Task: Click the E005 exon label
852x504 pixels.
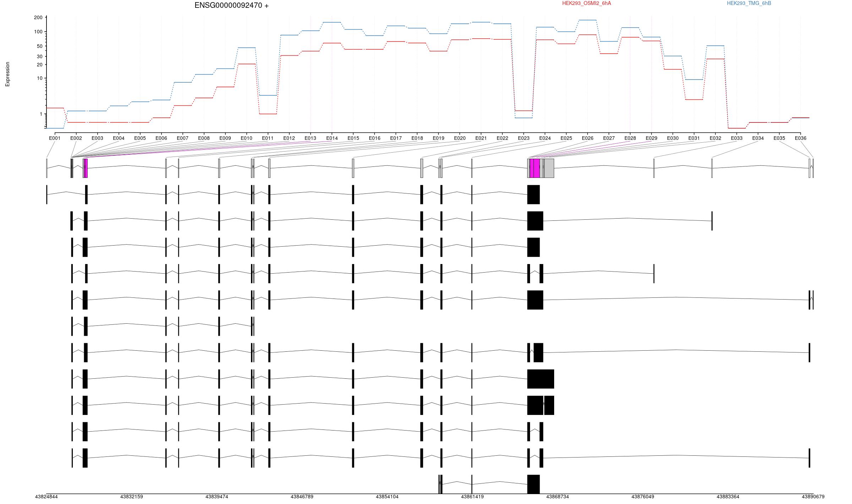Action: coord(140,138)
